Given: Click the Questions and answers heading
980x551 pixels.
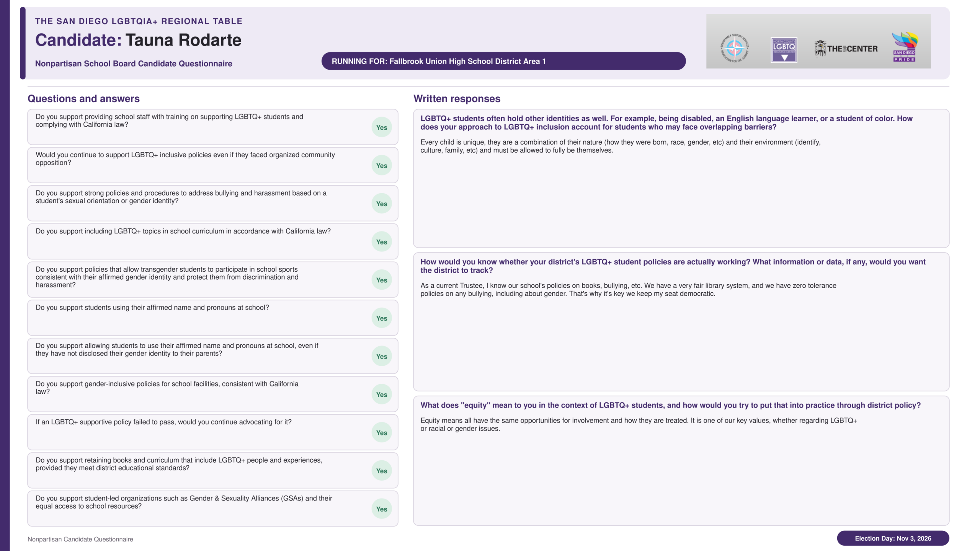Looking at the screenshot, I should click(83, 99).
